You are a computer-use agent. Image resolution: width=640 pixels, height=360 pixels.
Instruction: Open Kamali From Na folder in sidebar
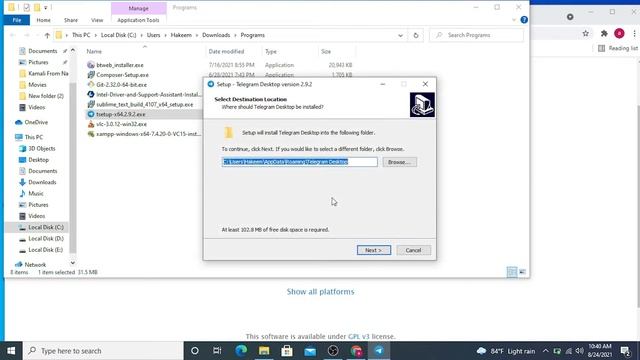[48, 73]
